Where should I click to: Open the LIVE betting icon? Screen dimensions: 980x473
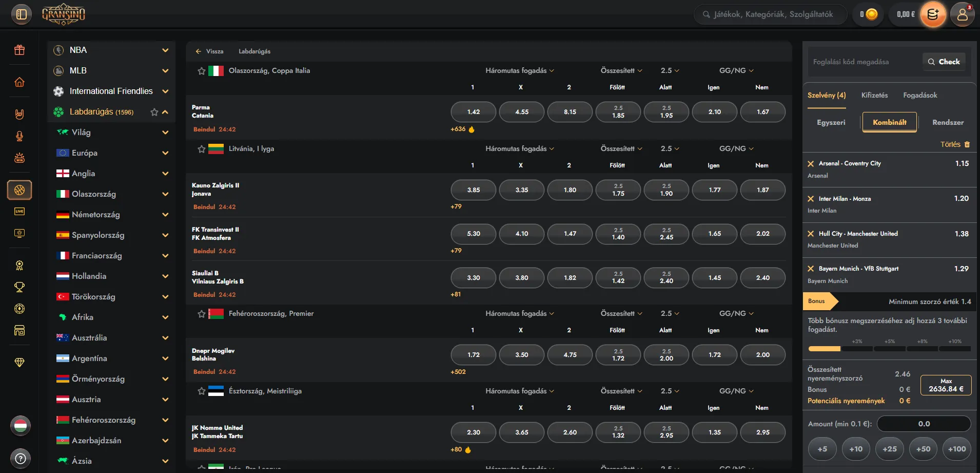point(19,212)
